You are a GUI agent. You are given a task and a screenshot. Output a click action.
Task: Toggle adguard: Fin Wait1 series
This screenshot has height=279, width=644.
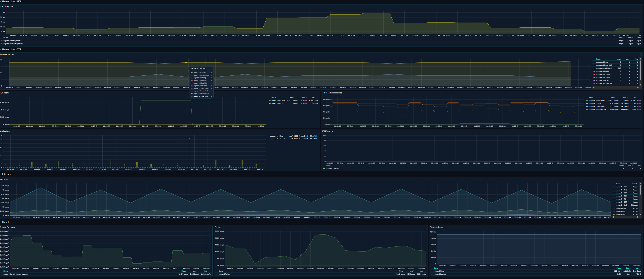click(x=603, y=74)
